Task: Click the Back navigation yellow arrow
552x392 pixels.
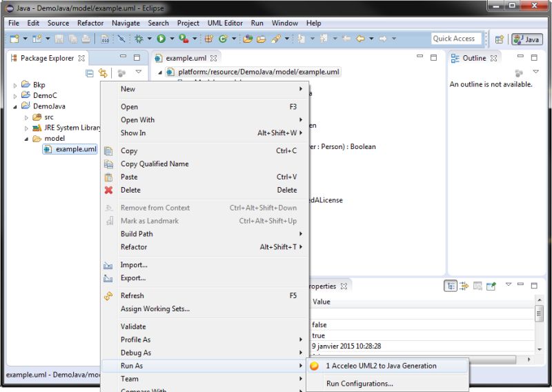Action: (x=360, y=39)
